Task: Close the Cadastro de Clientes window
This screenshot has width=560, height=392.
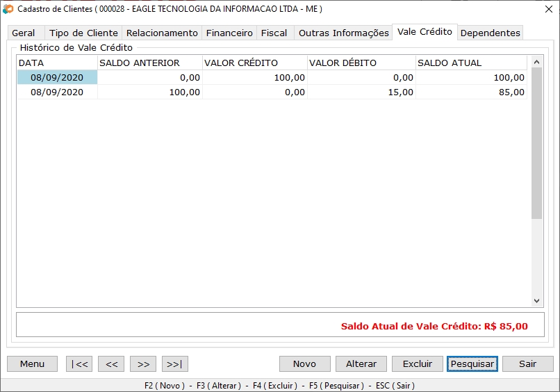Action: tap(549, 9)
